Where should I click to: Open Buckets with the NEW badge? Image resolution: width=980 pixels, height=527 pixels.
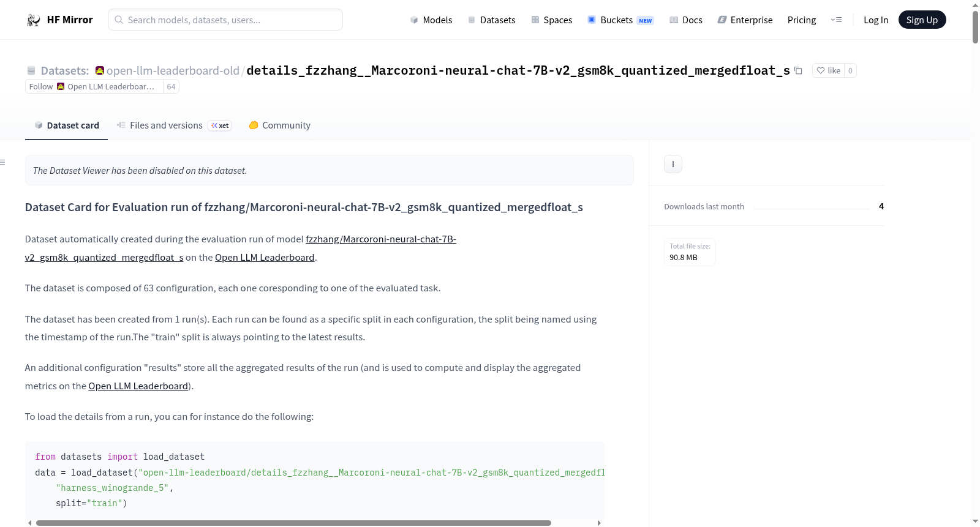pyautogui.click(x=620, y=20)
